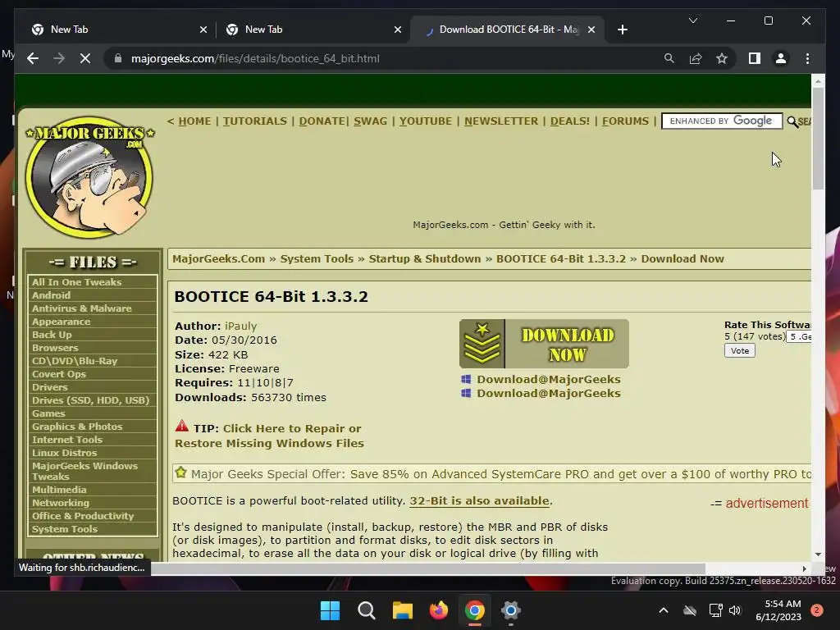Share this page via share icon
Image resolution: width=840 pixels, height=630 pixels.
pyautogui.click(x=696, y=58)
